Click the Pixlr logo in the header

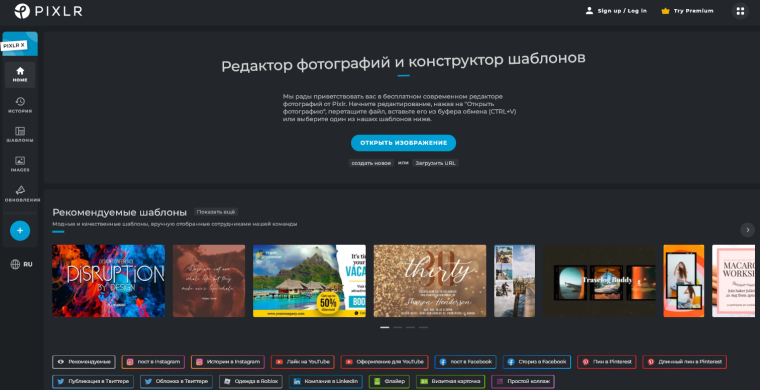48,11
